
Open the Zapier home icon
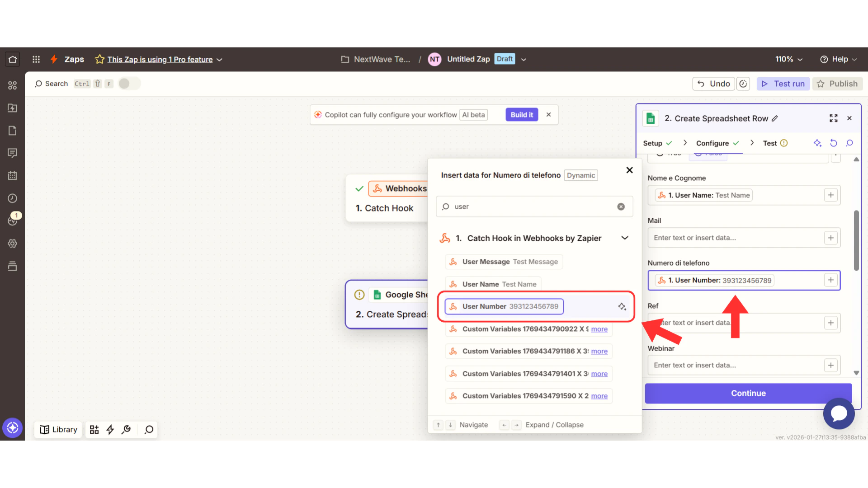tap(13, 59)
